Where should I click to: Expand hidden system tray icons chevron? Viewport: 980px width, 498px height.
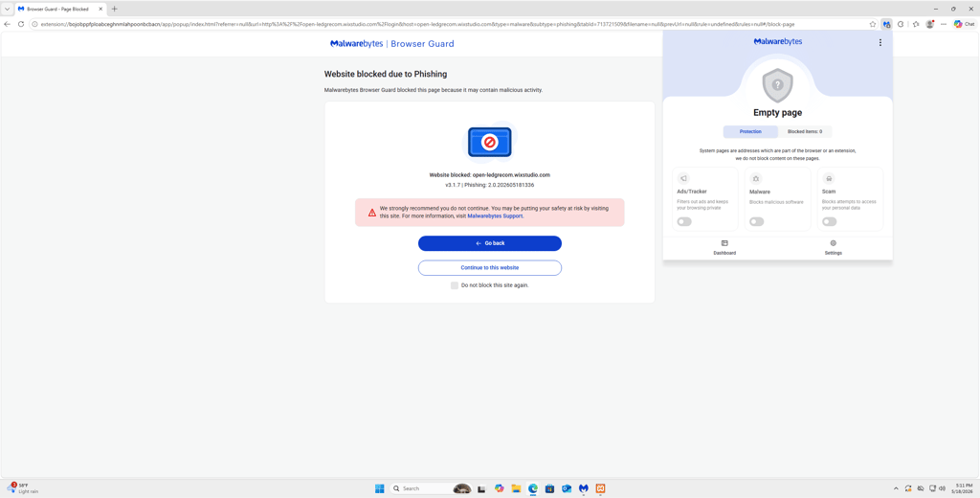(x=896, y=488)
